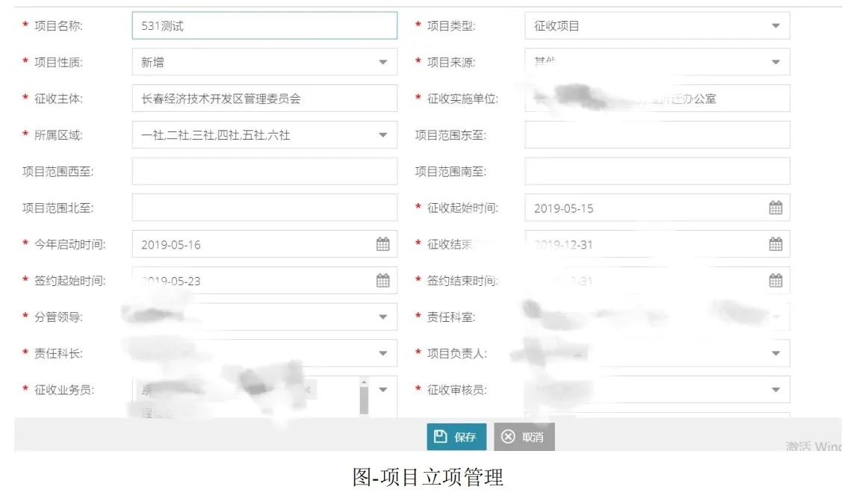Open the 征收审核员 dropdown
This screenshot has width=859, height=504.
point(777,389)
